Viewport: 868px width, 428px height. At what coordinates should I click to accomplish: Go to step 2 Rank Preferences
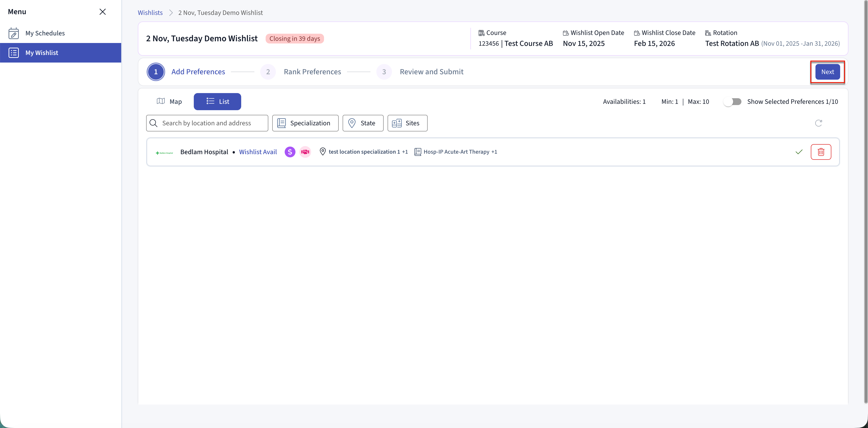(x=312, y=72)
